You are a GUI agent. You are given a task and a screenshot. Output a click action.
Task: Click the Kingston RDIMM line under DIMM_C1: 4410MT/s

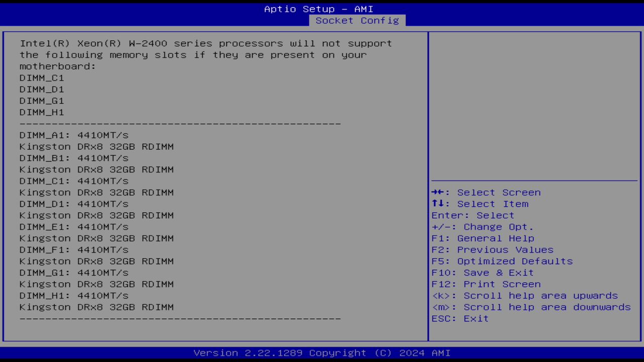(97, 193)
